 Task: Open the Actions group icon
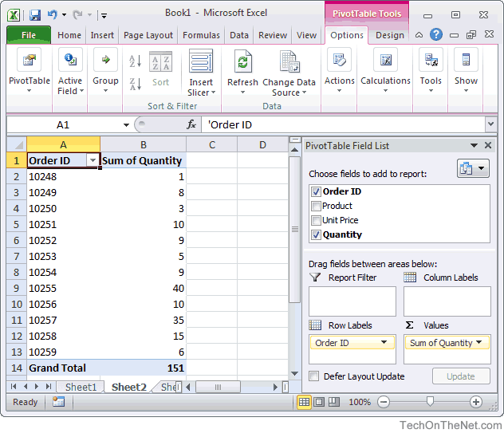pyautogui.click(x=339, y=60)
